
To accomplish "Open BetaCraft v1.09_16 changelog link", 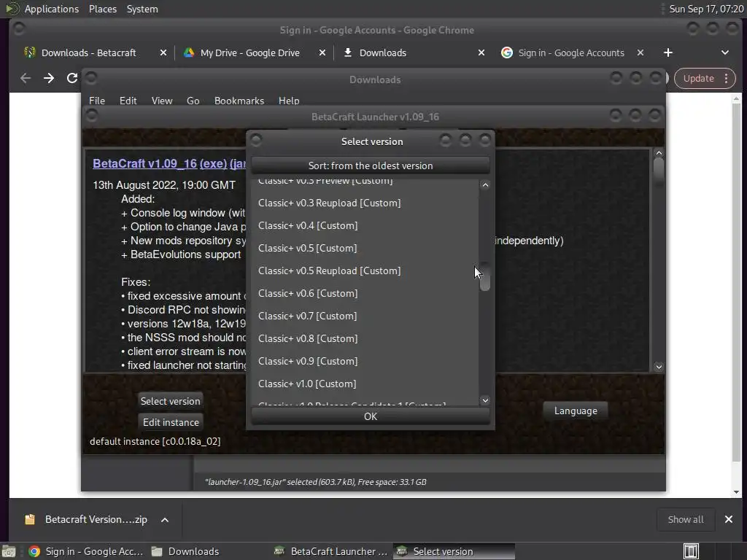I will coord(145,163).
